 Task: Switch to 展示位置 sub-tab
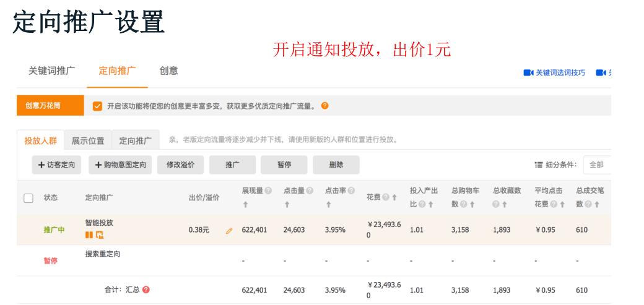click(x=88, y=141)
